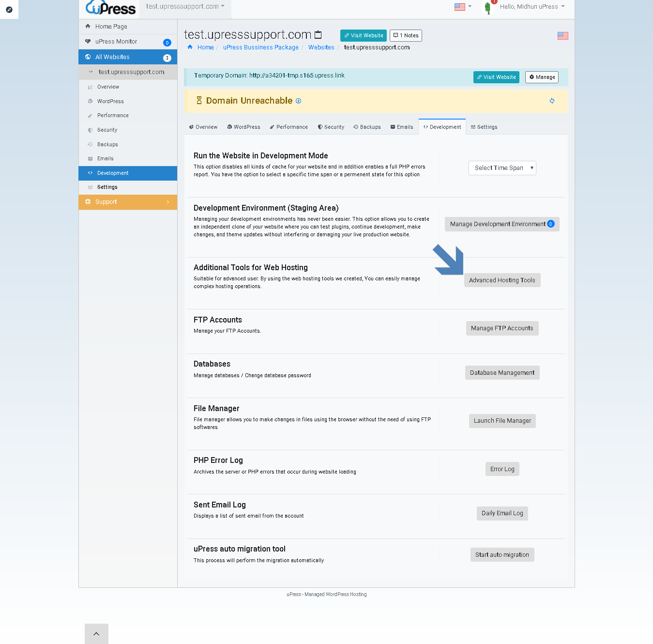The height and width of the screenshot is (644, 653).
Task: Click the globe icon beside All Websites
Action: 88,57
